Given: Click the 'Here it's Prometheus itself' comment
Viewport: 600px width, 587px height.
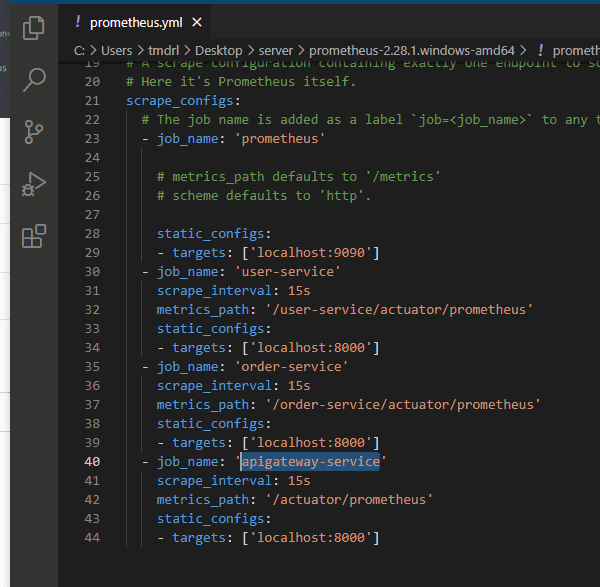Looking at the screenshot, I should [241, 82].
